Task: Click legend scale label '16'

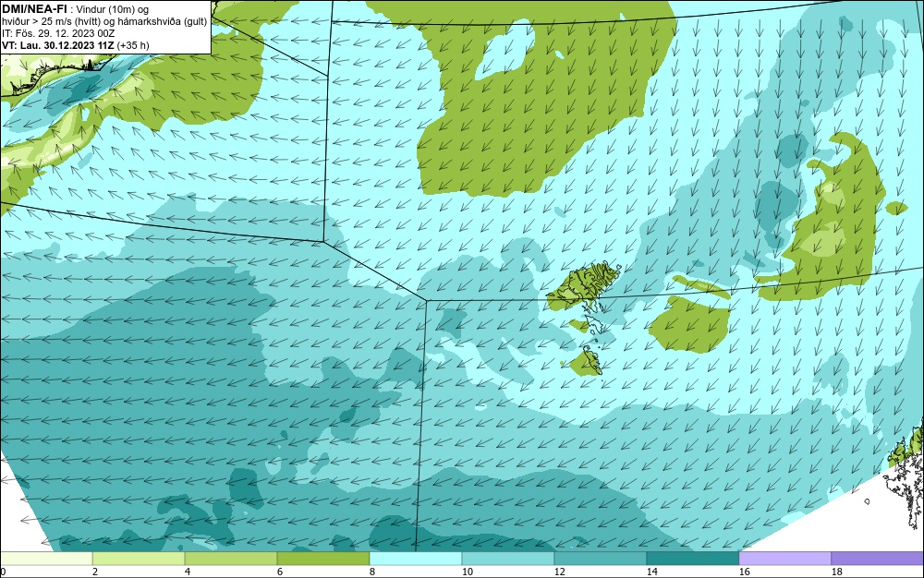Action: point(744,572)
